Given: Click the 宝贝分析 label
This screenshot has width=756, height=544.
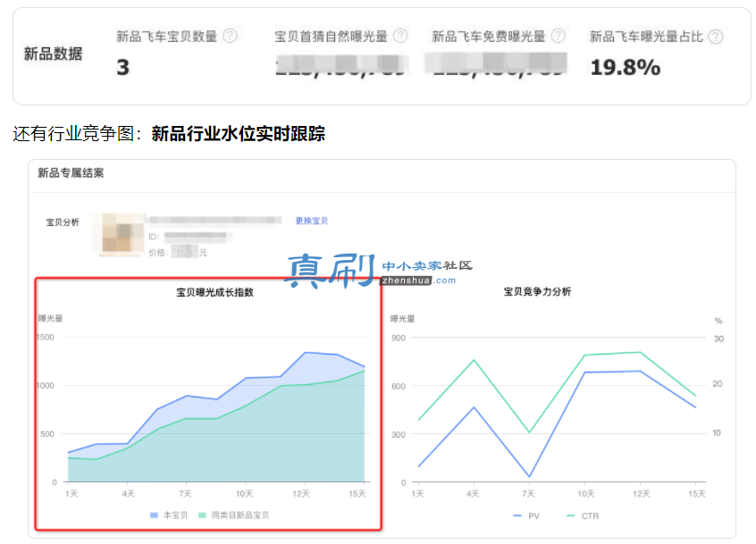Looking at the screenshot, I should point(63,222).
